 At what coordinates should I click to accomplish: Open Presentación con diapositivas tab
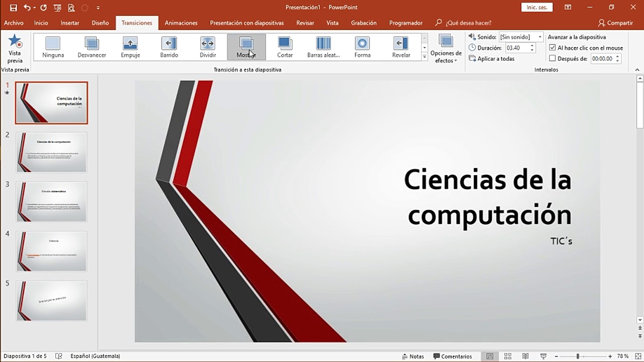247,23
